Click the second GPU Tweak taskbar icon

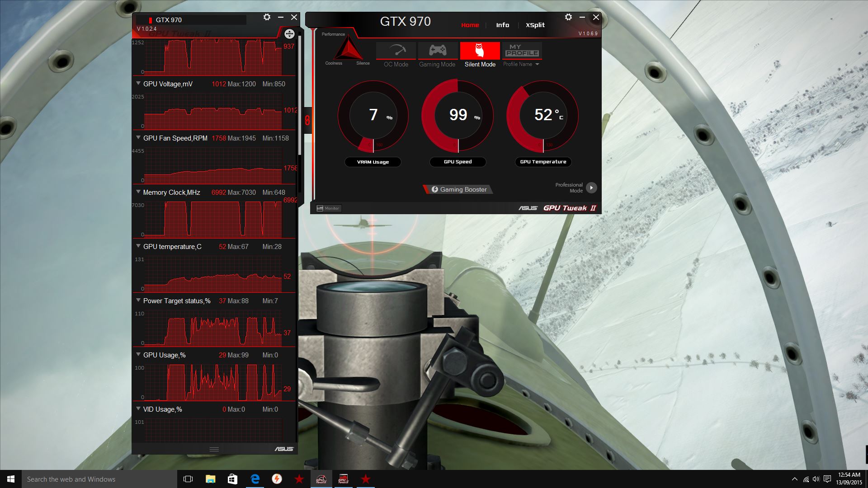point(343,479)
